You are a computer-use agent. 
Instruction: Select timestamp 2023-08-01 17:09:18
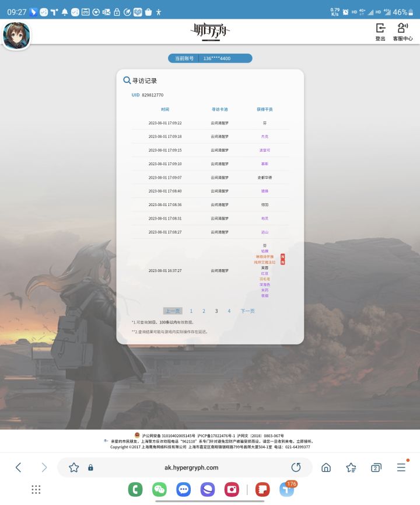165,137
